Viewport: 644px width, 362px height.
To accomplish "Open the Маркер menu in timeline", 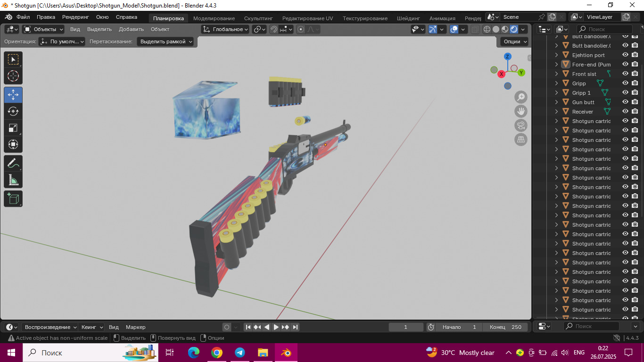I will (x=135, y=327).
